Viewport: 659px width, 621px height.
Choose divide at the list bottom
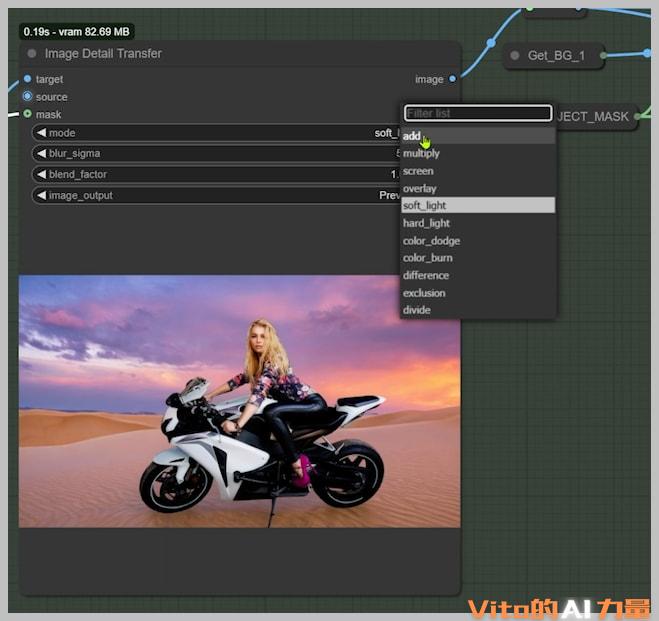point(478,310)
